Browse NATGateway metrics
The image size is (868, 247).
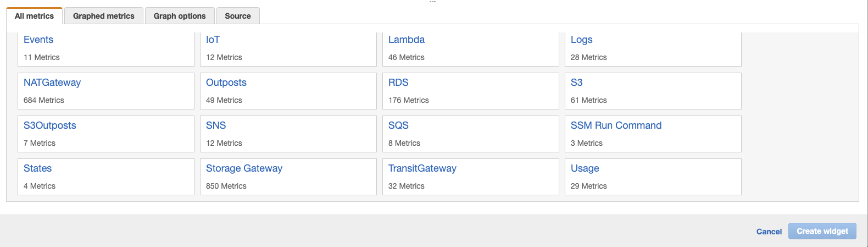tap(52, 83)
